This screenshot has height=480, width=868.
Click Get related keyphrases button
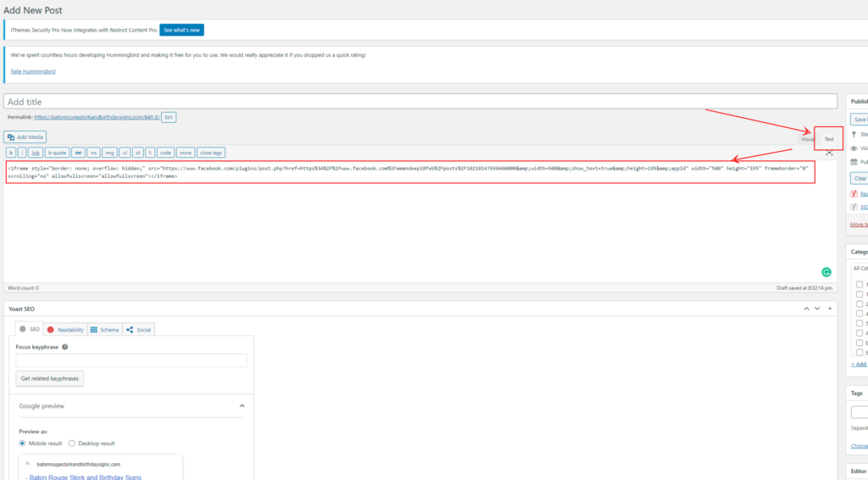pos(50,379)
